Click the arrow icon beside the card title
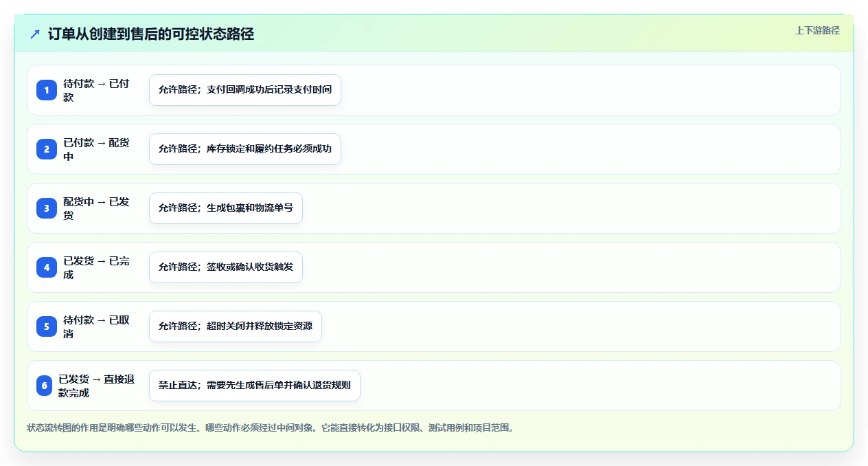The height and width of the screenshot is (466, 868). click(x=35, y=34)
